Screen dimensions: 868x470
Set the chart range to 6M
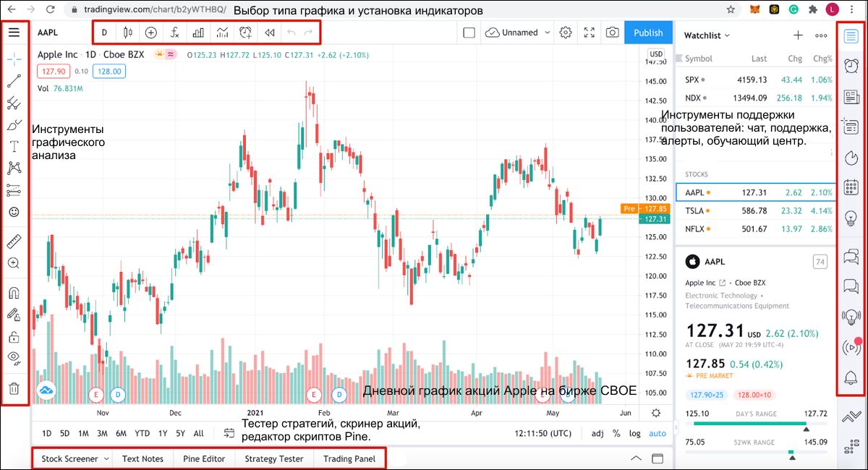(121, 433)
